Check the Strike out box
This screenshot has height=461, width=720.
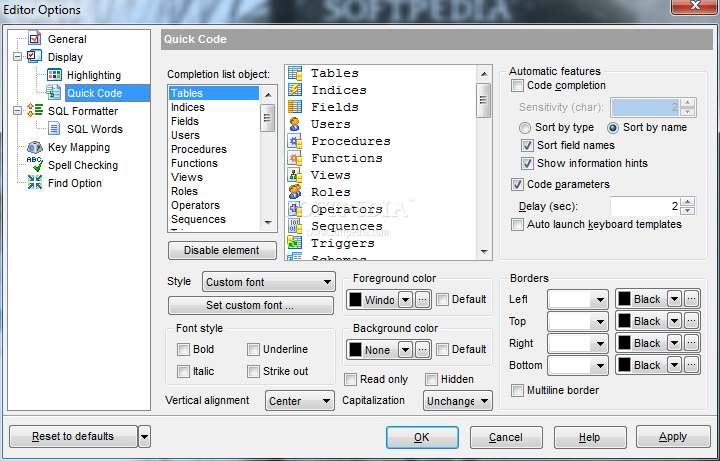(253, 371)
